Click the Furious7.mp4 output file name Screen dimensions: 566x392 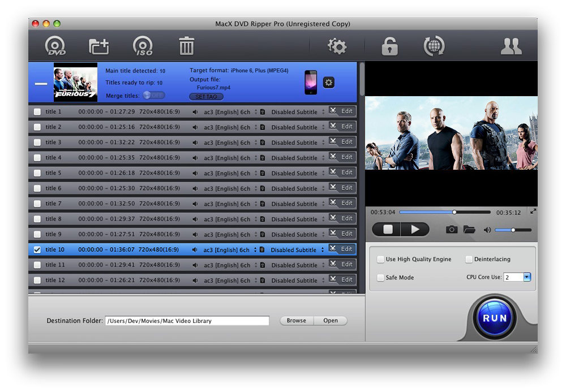click(x=213, y=87)
